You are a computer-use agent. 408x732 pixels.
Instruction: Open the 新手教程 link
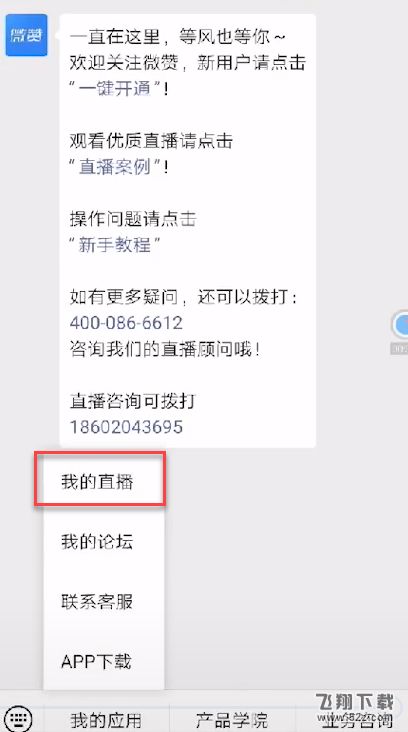(x=115, y=244)
